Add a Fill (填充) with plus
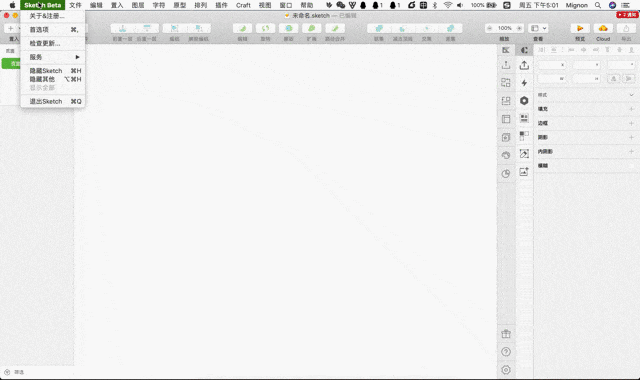 pyautogui.click(x=631, y=109)
